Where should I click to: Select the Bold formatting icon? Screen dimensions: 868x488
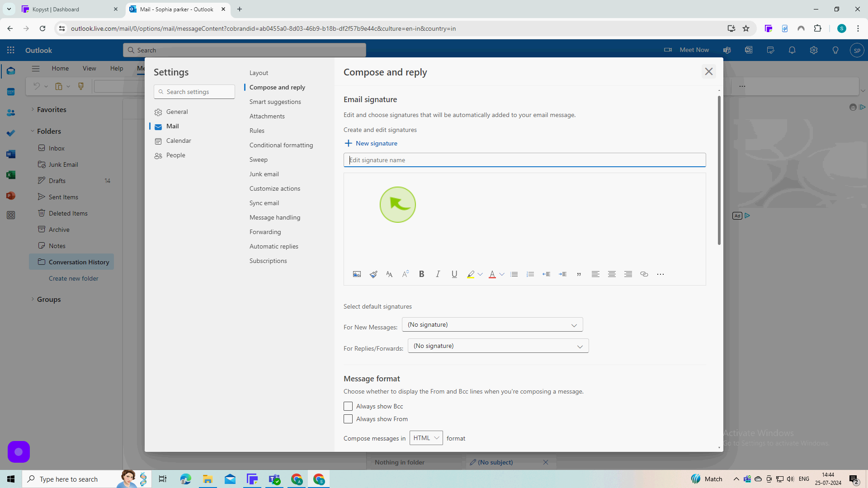coord(422,274)
